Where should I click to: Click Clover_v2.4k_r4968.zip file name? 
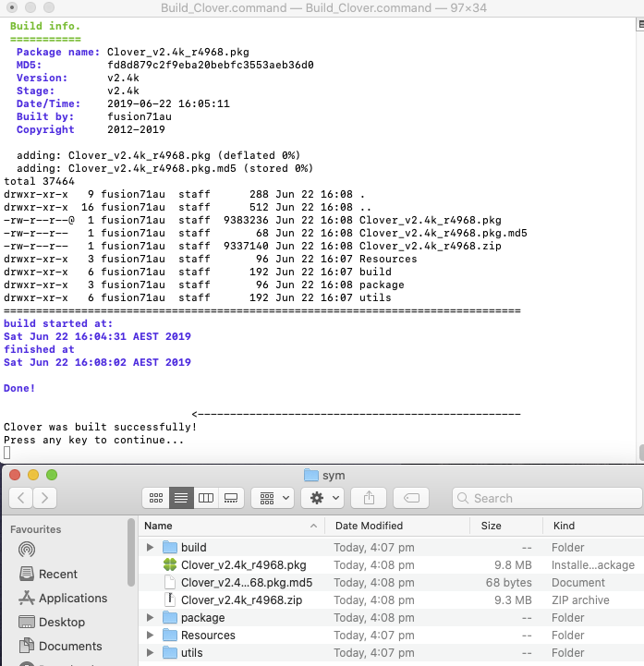(x=241, y=600)
